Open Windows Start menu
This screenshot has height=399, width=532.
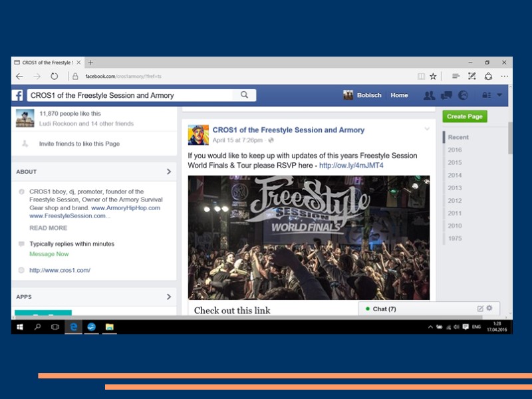(x=20, y=327)
